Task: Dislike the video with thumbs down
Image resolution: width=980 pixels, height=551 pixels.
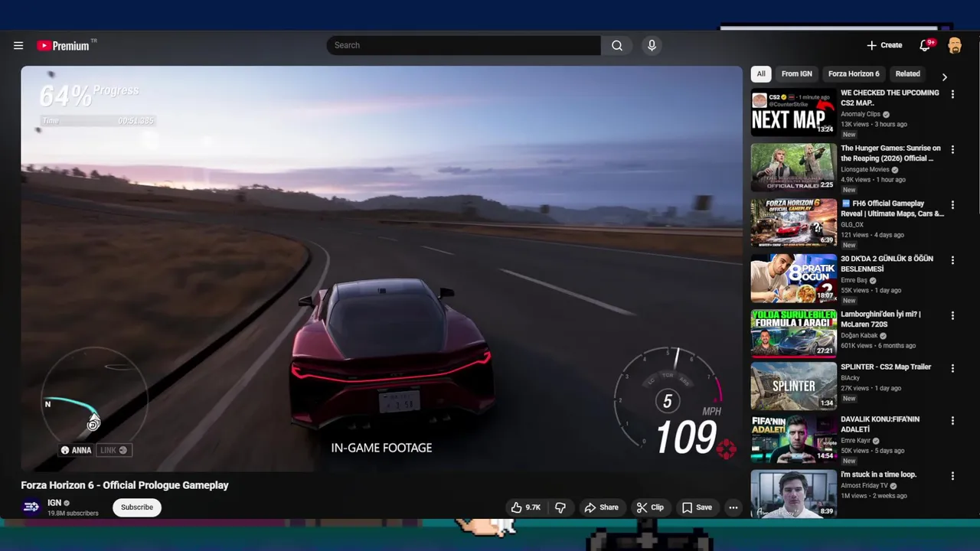Action: click(560, 507)
